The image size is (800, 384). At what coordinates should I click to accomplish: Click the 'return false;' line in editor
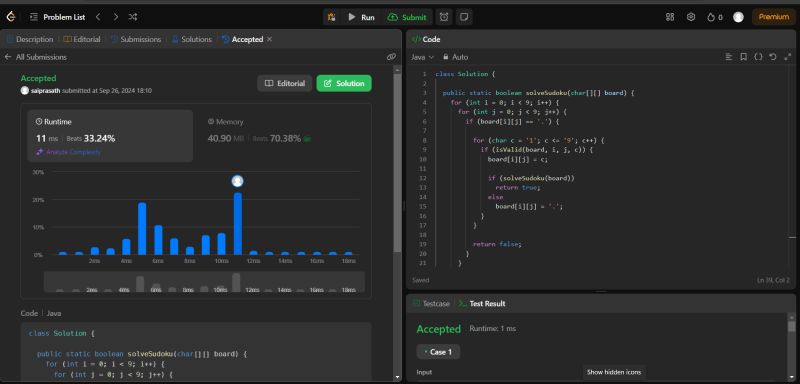click(x=497, y=244)
